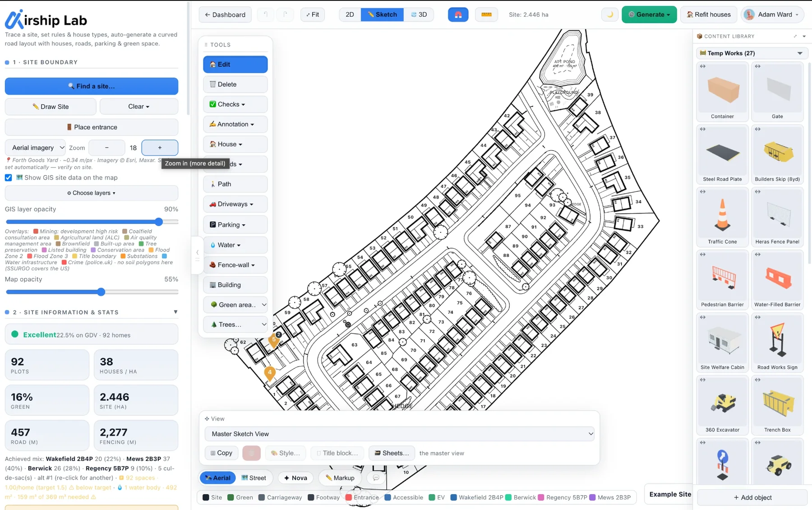
Task: Toggle Aerial basemap button
Action: [217, 478]
